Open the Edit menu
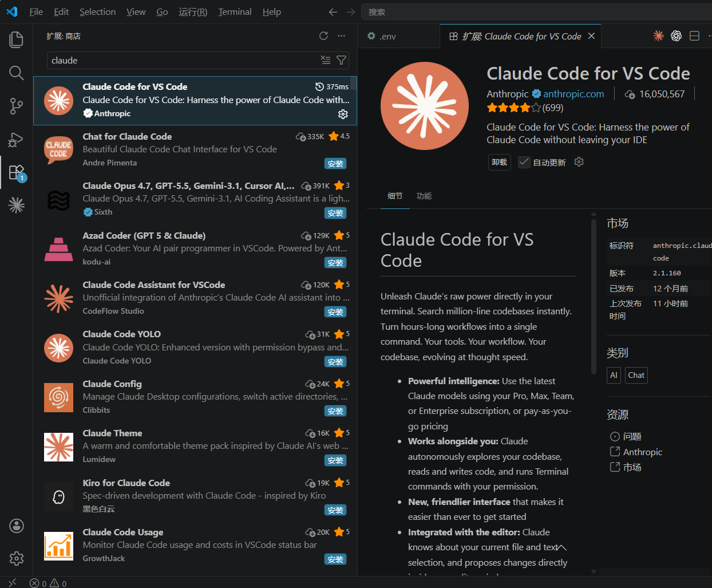 coord(61,11)
